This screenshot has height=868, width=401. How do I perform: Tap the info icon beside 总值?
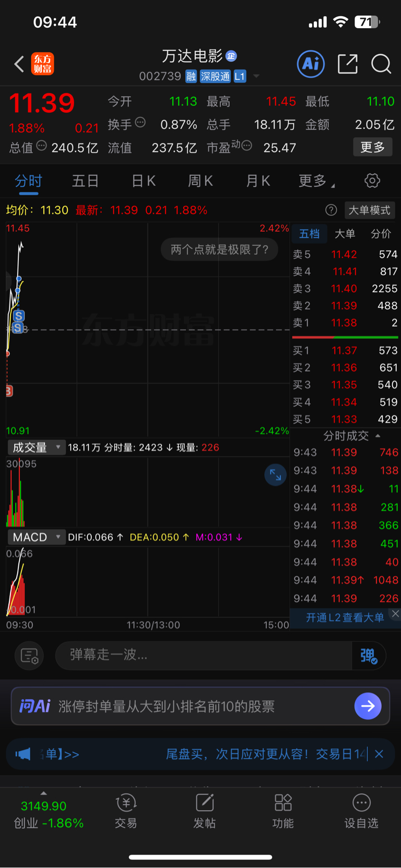point(42,146)
